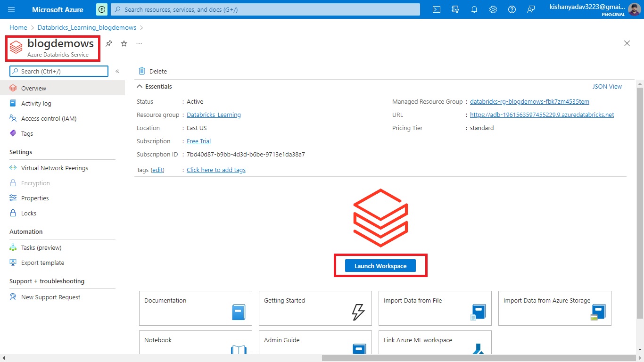Mark blogdemows as favorite star
The image size is (644, 362).
(124, 43)
